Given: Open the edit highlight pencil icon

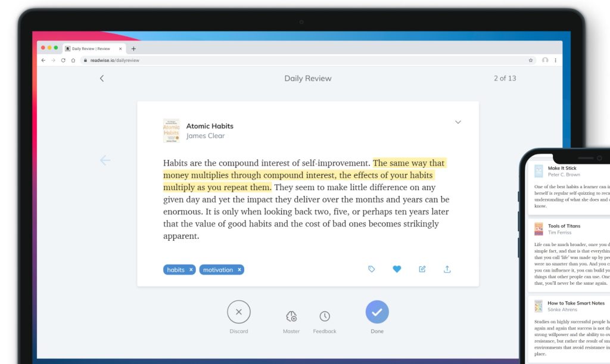Looking at the screenshot, I should 422,269.
